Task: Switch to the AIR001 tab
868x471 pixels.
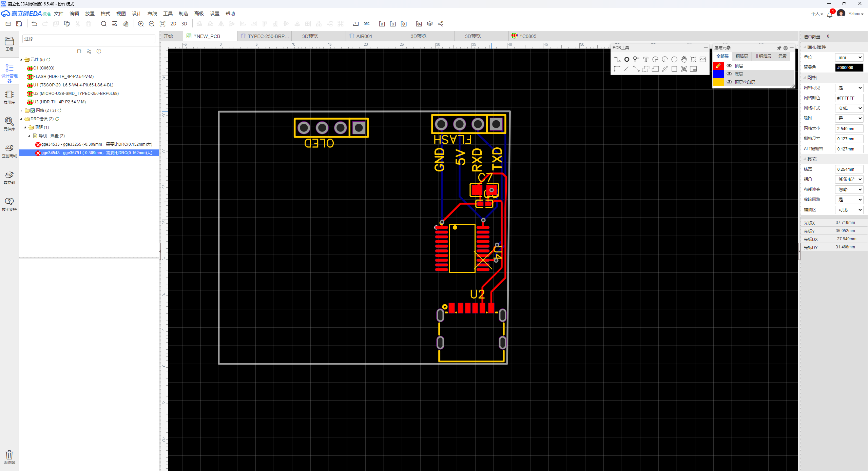Action: coord(364,36)
